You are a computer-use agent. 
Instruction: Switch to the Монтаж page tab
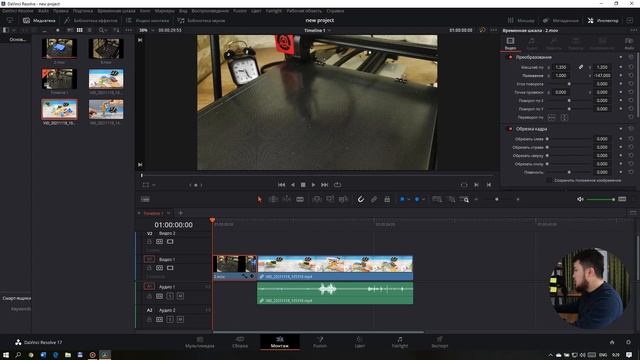coord(280,342)
